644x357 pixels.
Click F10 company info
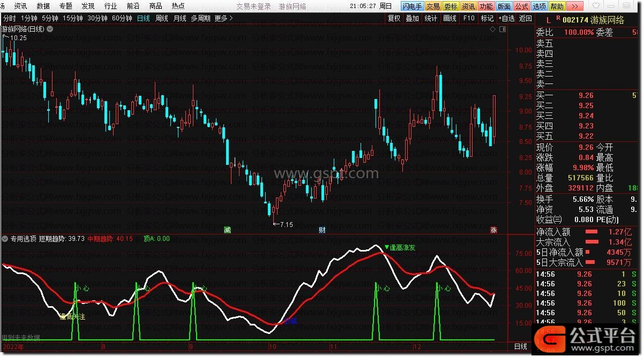[469, 18]
